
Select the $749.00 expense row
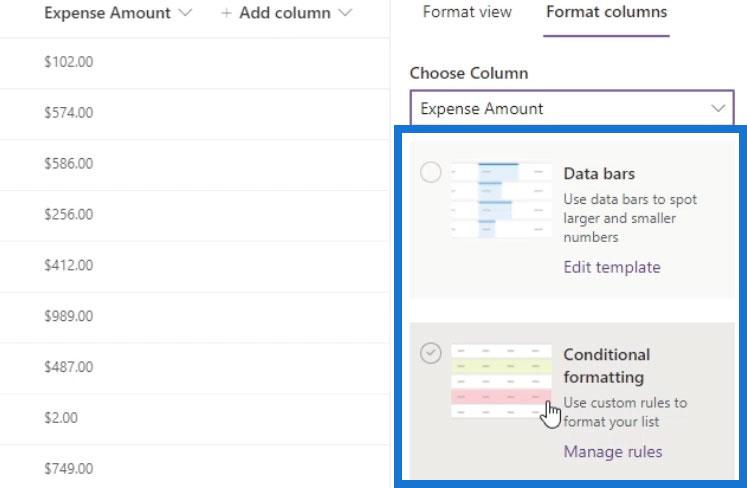tap(195, 467)
